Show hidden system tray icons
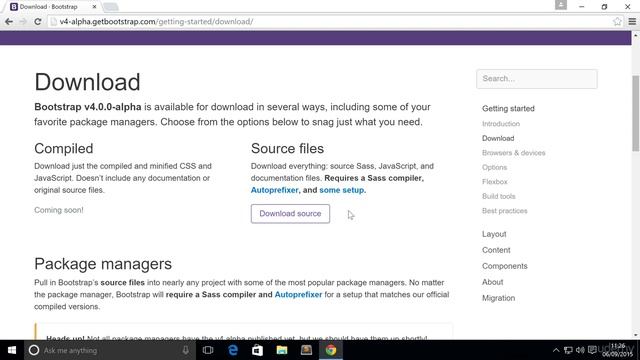This screenshot has width=640, height=360. [556, 350]
